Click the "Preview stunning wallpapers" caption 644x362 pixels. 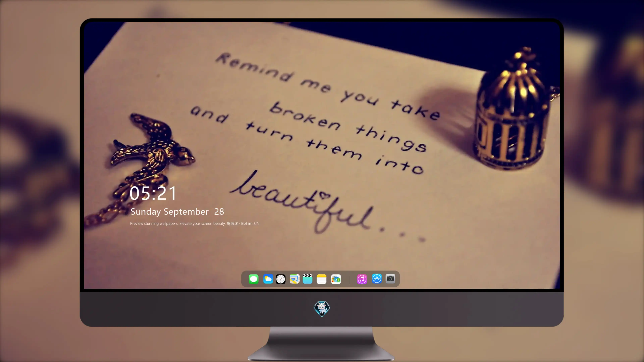pos(195,223)
